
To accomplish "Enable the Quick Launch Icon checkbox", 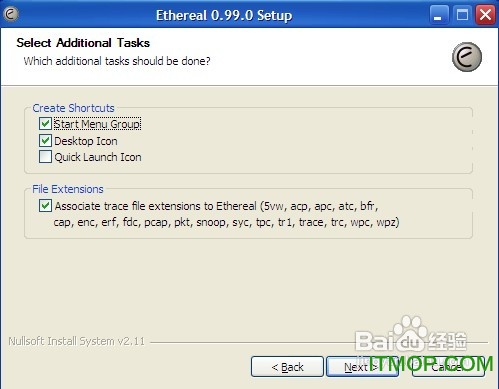I will [x=45, y=157].
